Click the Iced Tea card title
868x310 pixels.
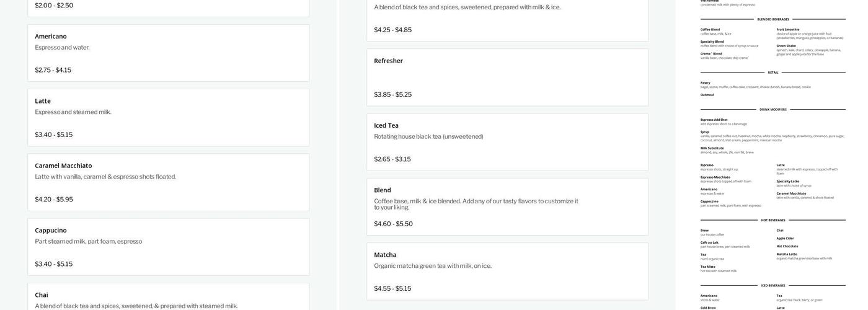click(x=386, y=125)
